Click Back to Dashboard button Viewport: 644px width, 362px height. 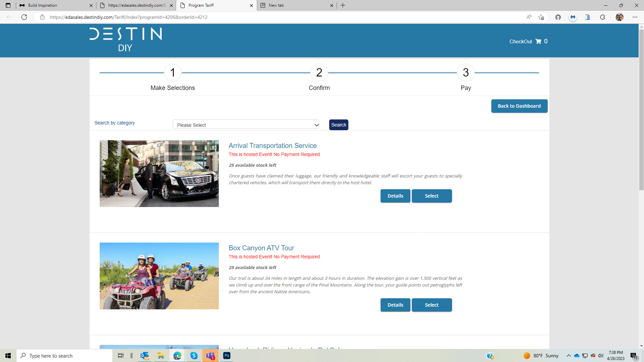click(x=519, y=106)
